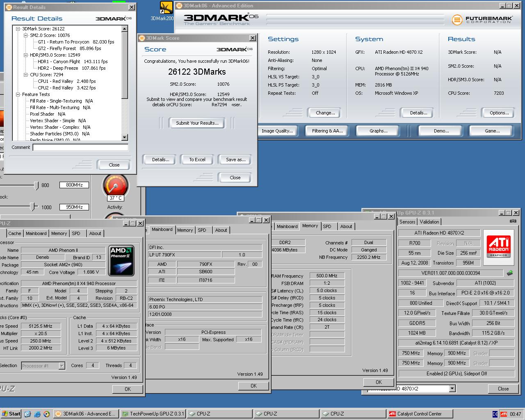The width and height of the screenshot is (525, 420).
Task: Switch to the Sensors tab in GPU-Z
Action: 407,221
